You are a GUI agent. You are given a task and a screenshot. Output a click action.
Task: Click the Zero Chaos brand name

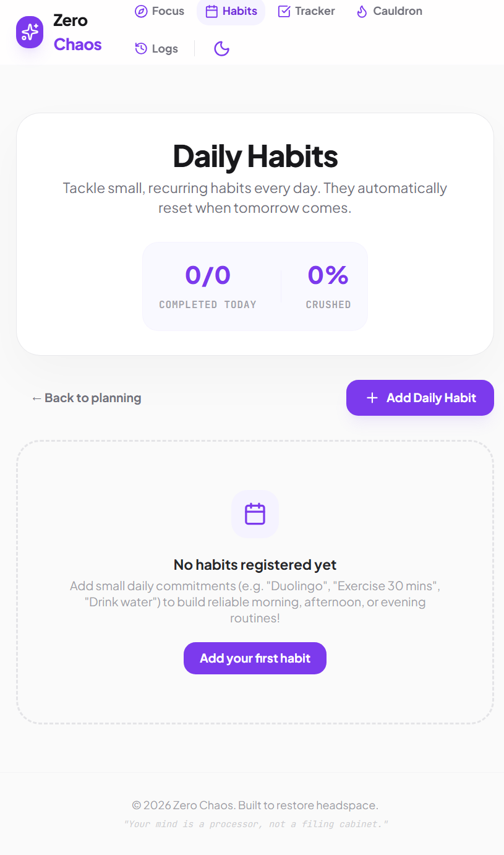tap(77, 32)
